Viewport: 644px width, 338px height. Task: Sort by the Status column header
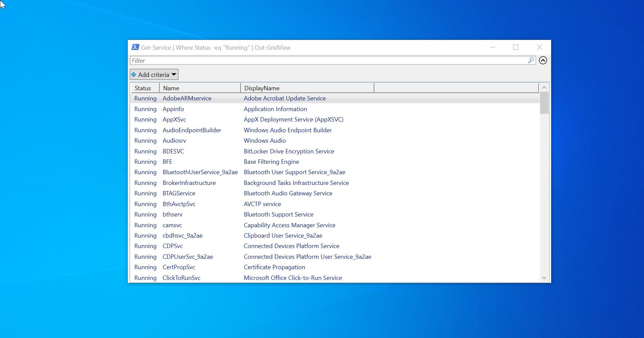[144, 88]
